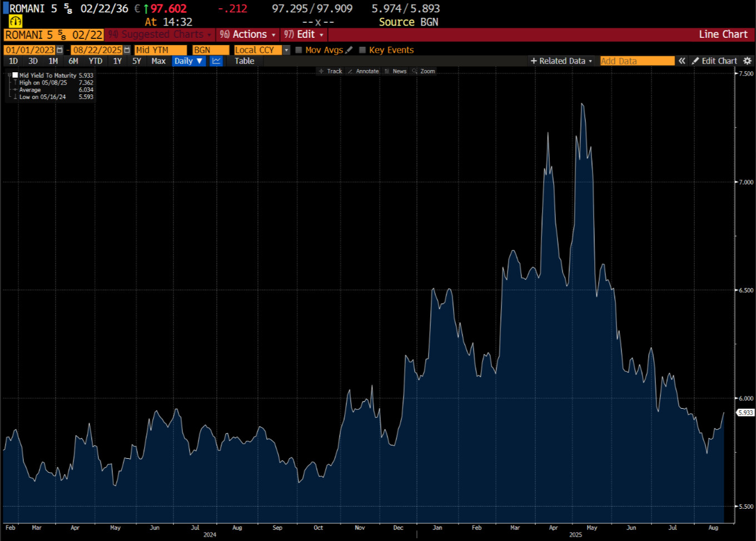Open the end date calendar picker
Screen dimensions: 756x541
tap(127, 50)
